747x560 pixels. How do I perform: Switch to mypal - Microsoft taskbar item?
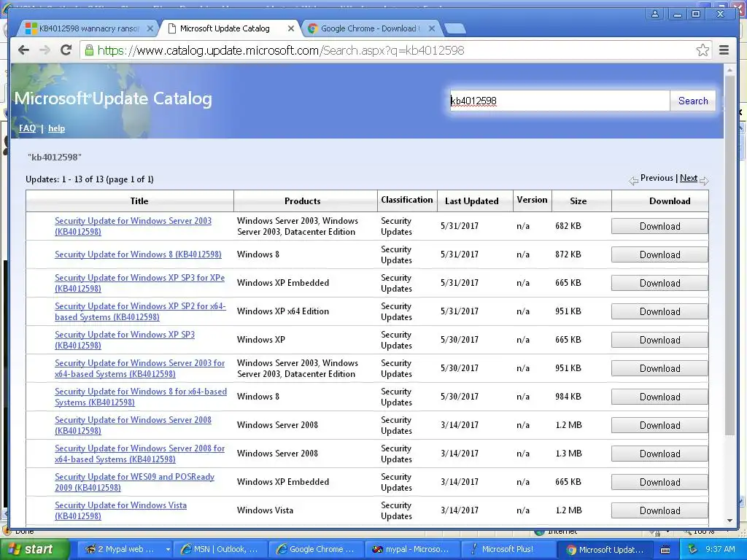coord(411,549)
